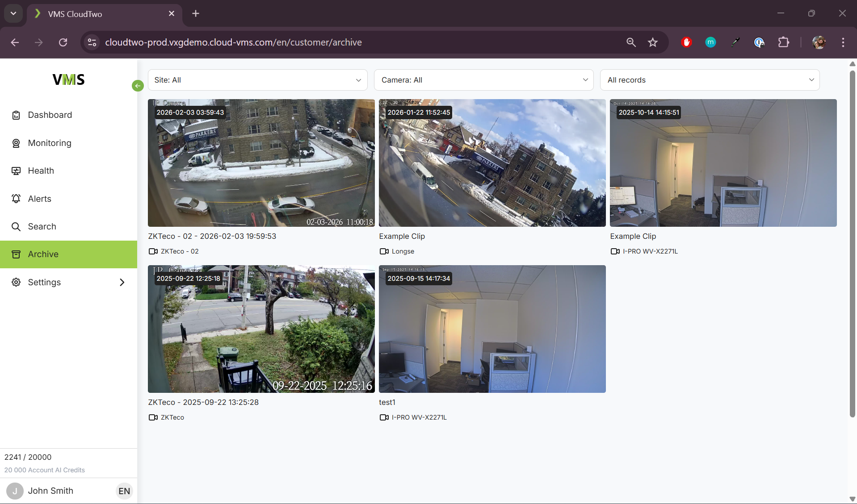This screenshot has height=504, width=857.
Task: Switch to the VMS CloudTwo browser tab
Action: pyautogui.click(x=104, y=14)
